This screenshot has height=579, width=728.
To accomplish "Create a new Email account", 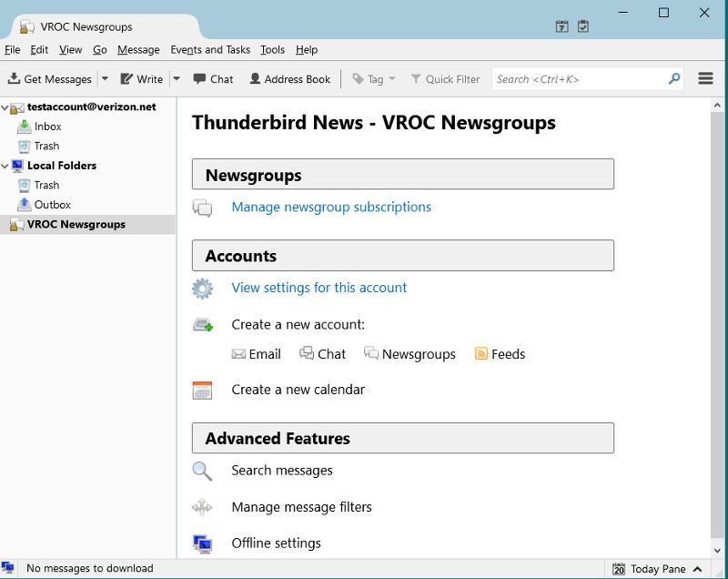I will (257, 354).
